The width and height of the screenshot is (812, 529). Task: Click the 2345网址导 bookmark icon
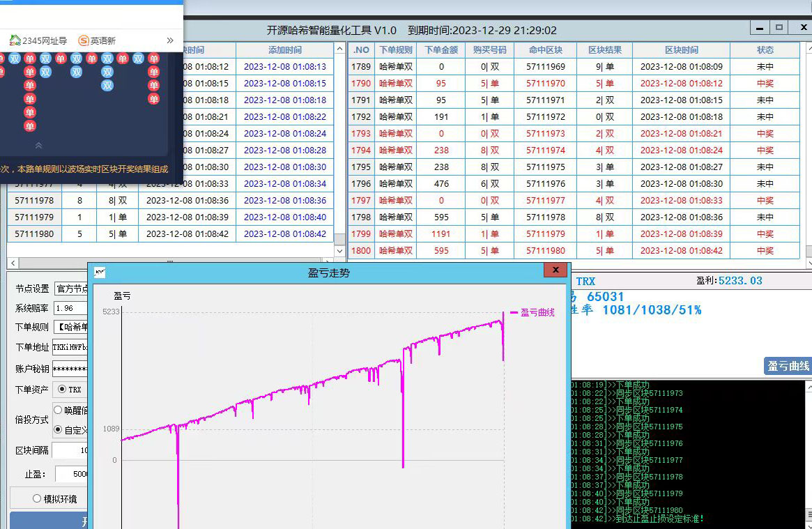coord(15,40)
